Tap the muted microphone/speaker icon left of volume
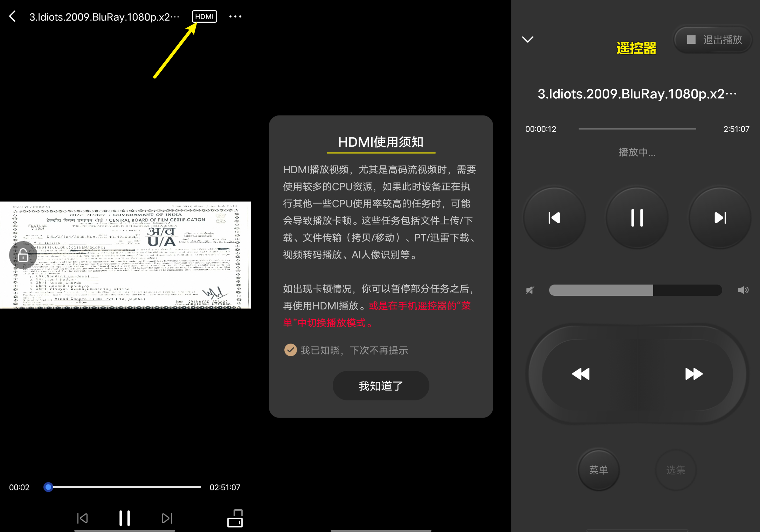This screenshot has width=760, height=532. tap(530, 290)
